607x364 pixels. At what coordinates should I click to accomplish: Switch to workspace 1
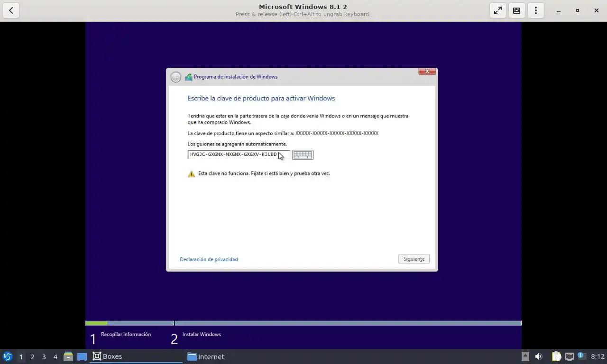pos(21,356)
